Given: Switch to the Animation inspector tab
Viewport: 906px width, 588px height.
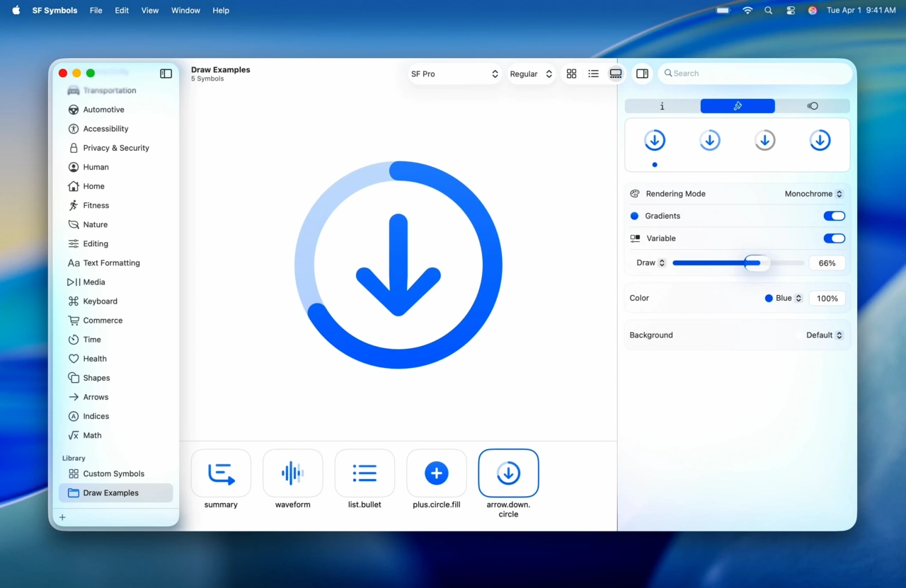Looking at the screenshot, I should [x=812, y=106].
